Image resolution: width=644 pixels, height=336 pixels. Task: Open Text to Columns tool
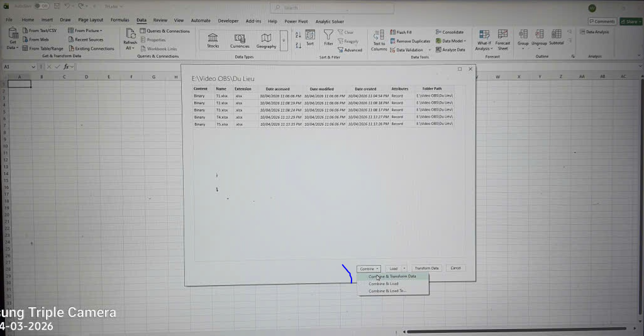(379, 39)
